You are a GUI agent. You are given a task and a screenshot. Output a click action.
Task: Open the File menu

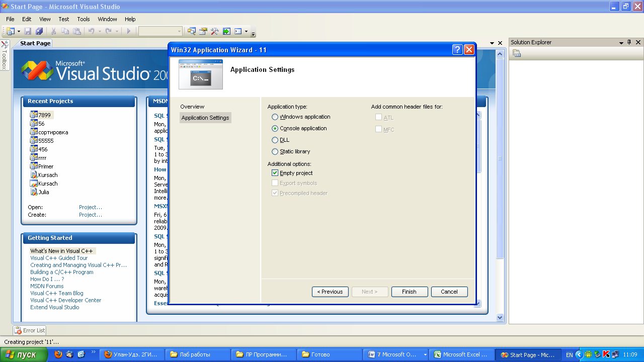point(10,19)
